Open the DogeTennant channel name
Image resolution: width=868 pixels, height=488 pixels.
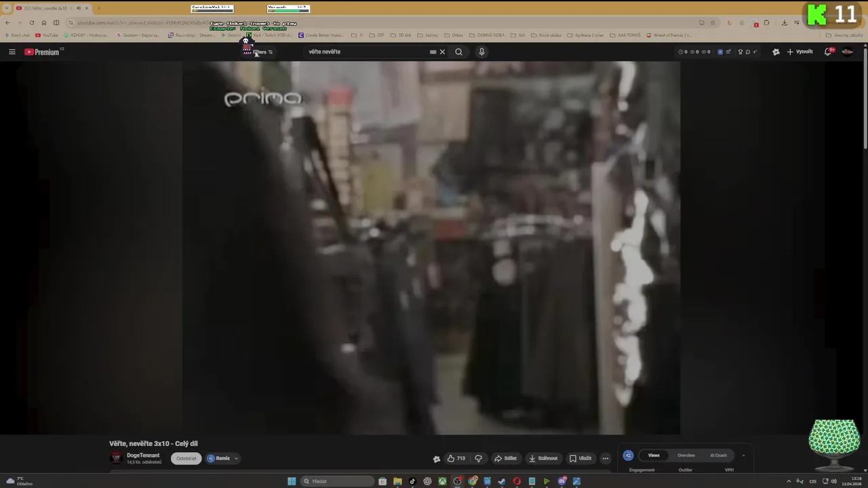point(143,455)
